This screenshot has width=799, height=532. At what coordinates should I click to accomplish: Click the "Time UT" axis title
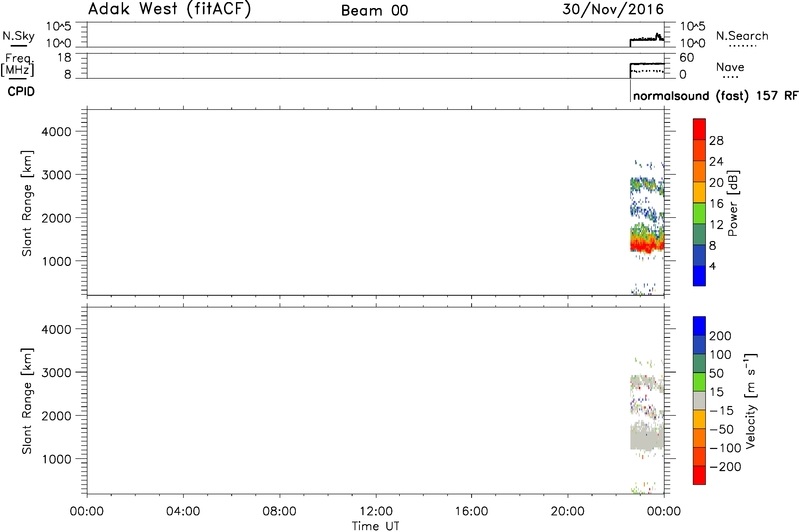376,526
